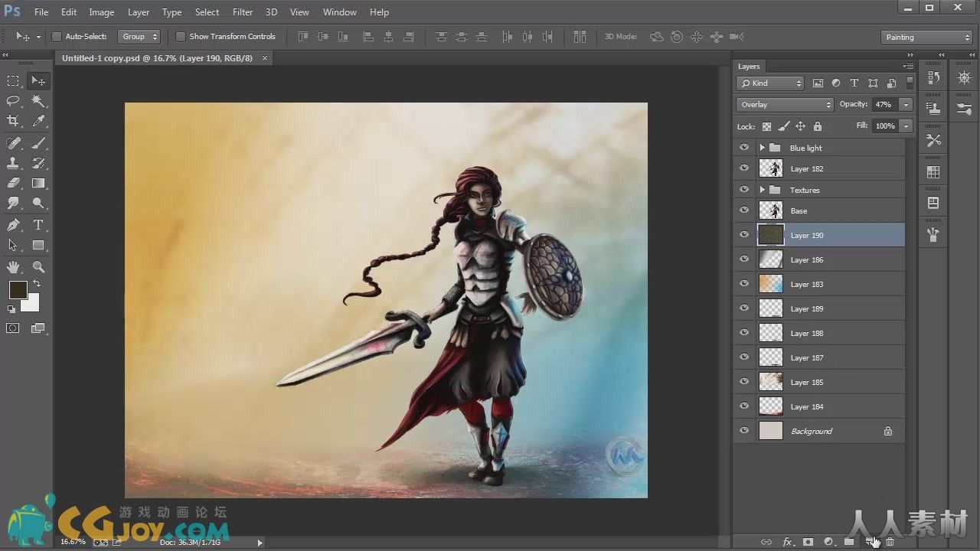980x551 pixels.
Task: Hide the Base layer
Action: click(744, 210)
